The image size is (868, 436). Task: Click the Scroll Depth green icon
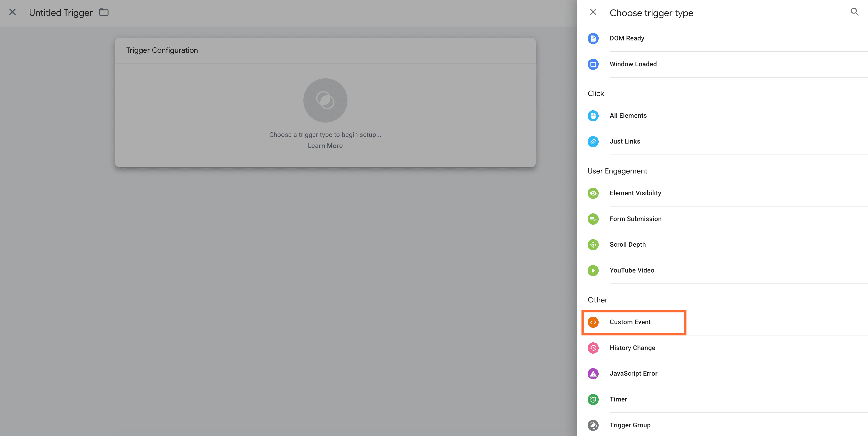[x=593, y=245]
